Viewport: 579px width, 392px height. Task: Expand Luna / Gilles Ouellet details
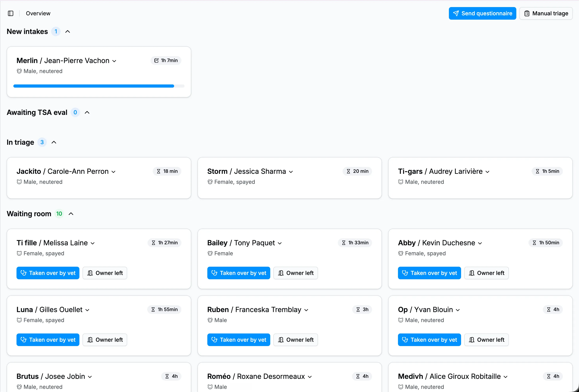tap(87, 310)
